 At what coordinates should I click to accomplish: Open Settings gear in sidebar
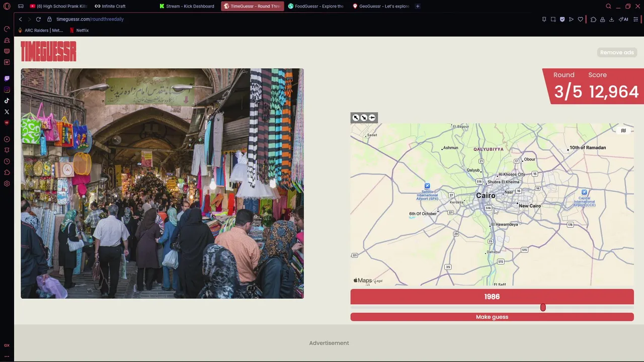[x=7, y=184]
